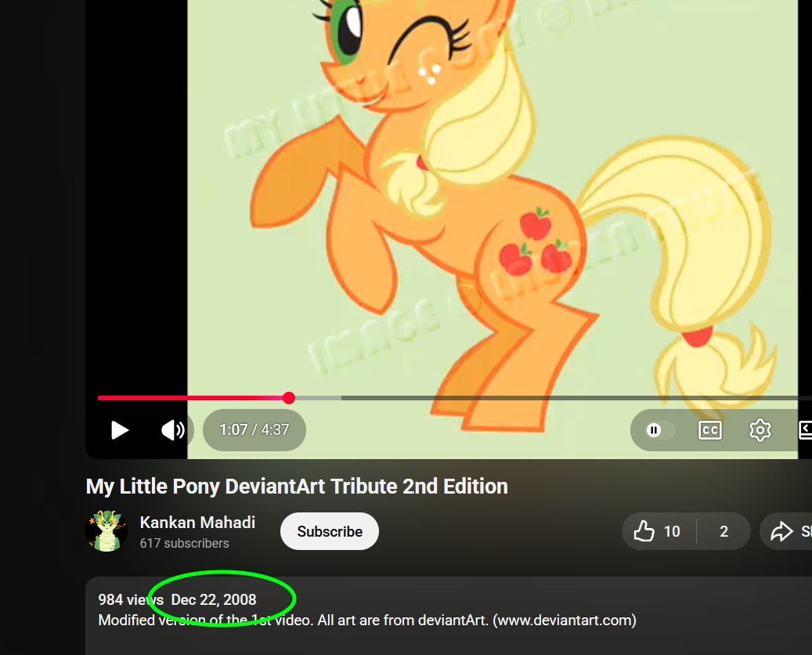Open the video title text
The height and width of the screenshot is (655, 812).
(x=297, y=487)
